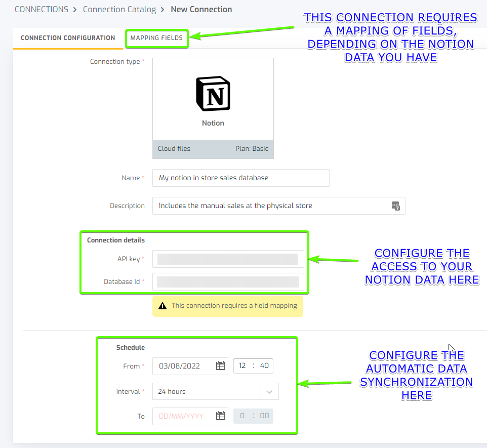Click the API key input field
The width and height of the screenshot is (487, 448).
pos(228,259)
